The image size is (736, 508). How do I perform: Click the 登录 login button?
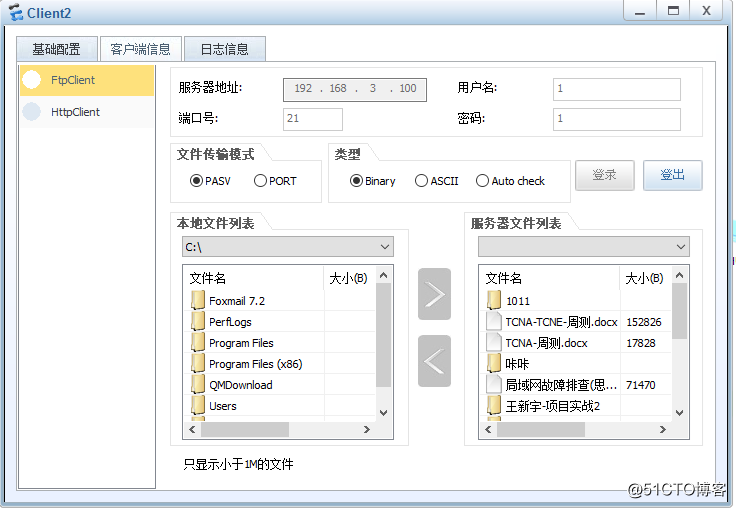point(605,175)
